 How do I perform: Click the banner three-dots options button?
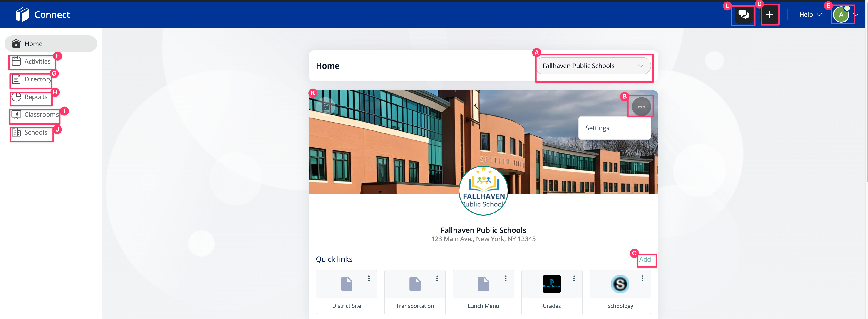(641, 106)
